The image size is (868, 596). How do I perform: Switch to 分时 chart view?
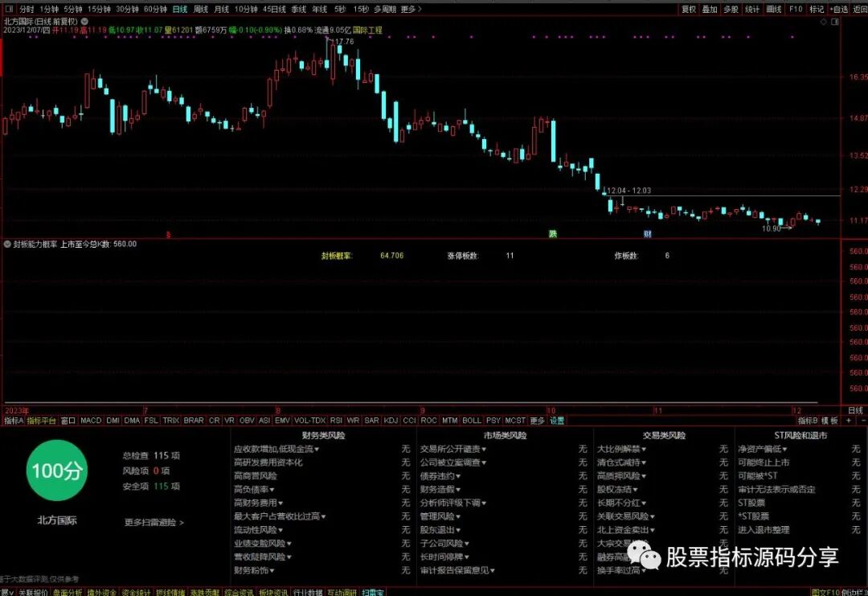27,10
